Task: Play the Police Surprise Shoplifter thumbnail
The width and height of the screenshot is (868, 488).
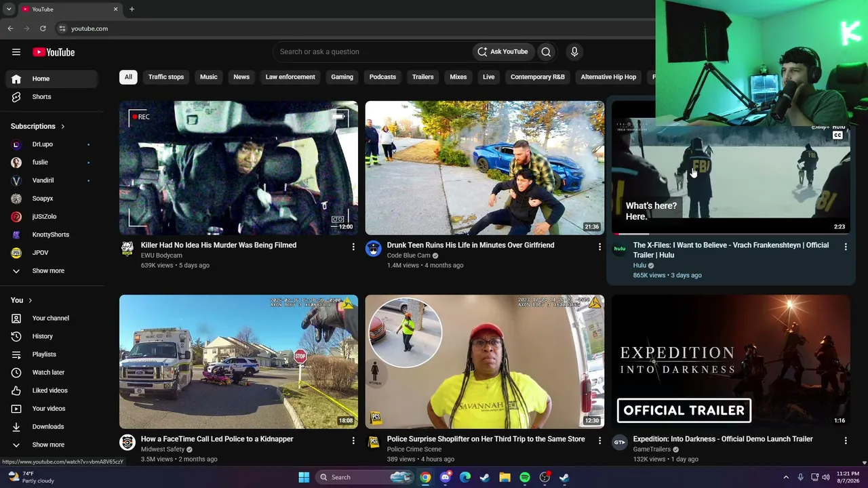Action: 485,361
